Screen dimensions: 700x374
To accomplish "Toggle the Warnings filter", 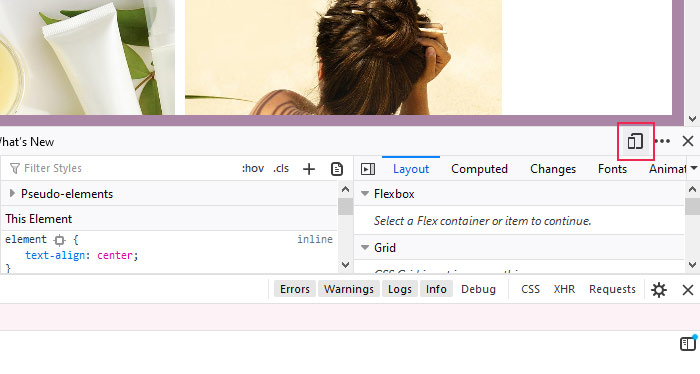I will 349,289.
